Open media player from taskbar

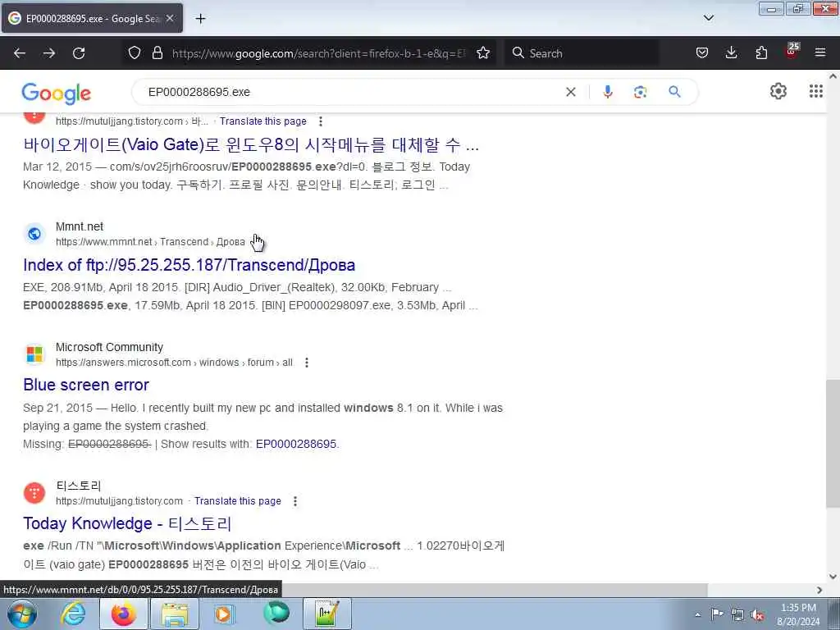(225, 614)
